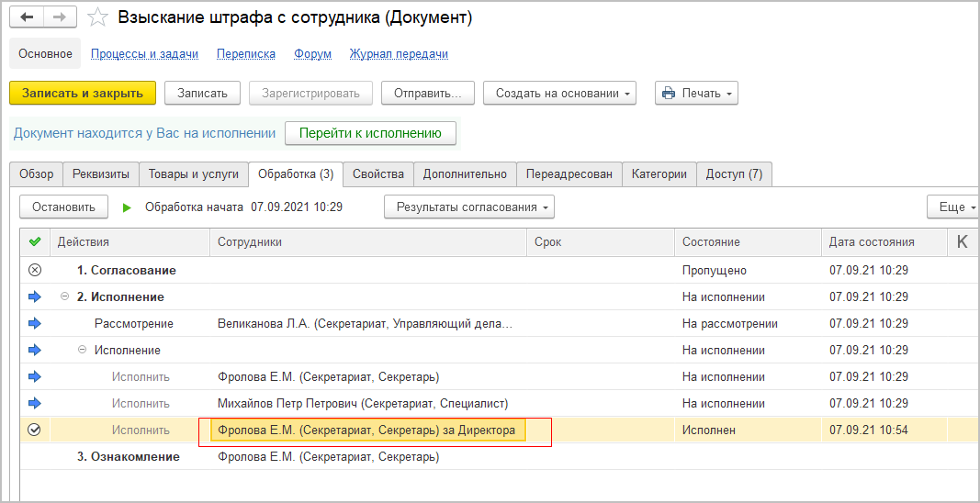Viewport: 980px width, 503px height.
Task: Expand Результаты согласования dropdown
Action: (x=468, y=207)
